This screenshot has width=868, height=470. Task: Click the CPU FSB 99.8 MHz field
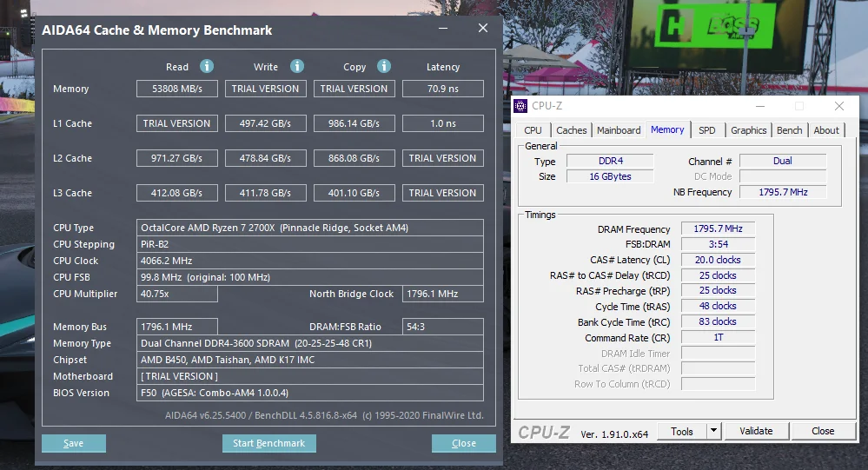(x=310, y=277)
